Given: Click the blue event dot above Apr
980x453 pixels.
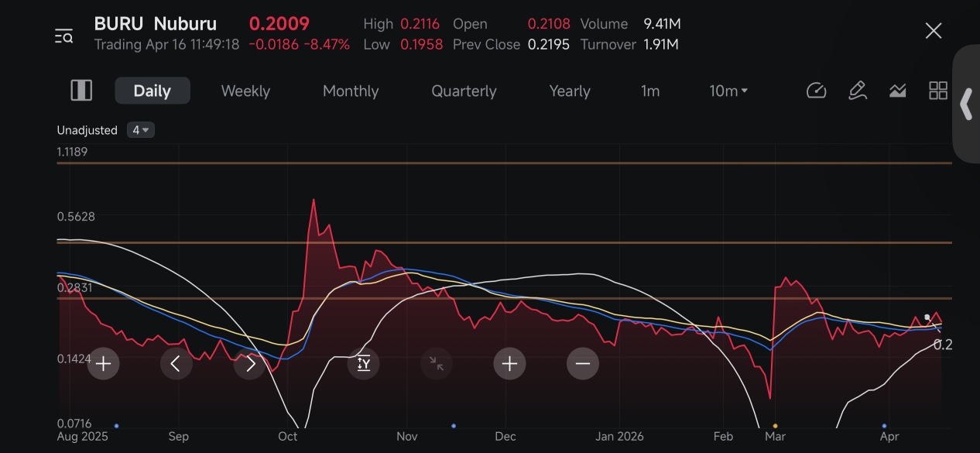Looking at the screenshot, I should pyautogui.click(x=884, y=426).
